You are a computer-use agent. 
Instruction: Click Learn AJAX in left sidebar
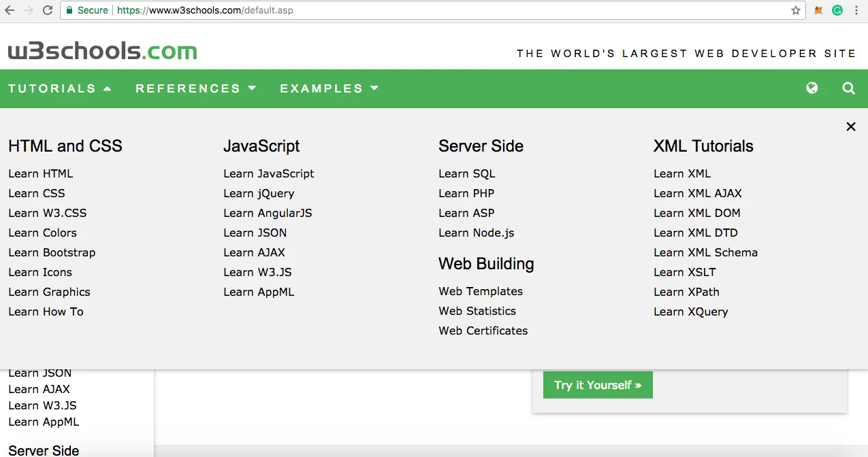pos(39,389)
